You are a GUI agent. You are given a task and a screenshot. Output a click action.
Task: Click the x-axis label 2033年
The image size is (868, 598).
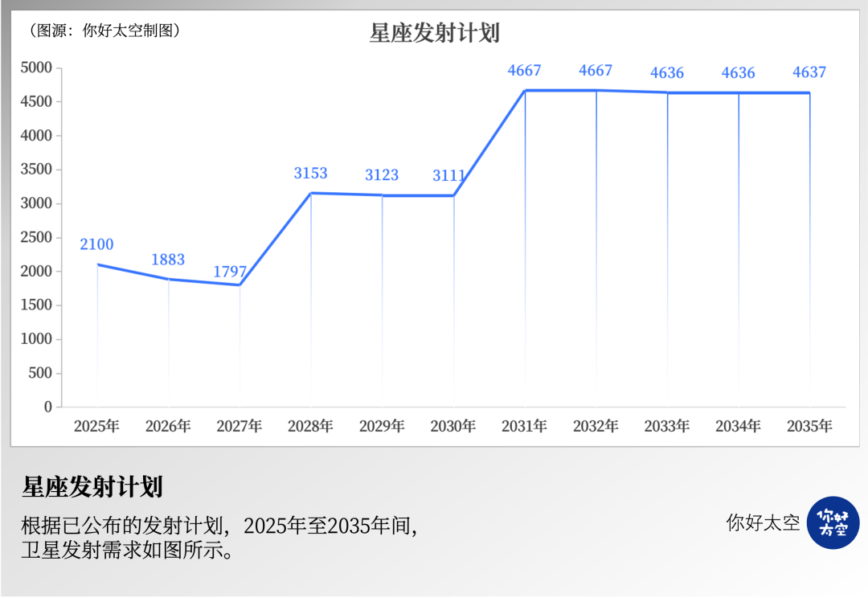tap(666, 426)
